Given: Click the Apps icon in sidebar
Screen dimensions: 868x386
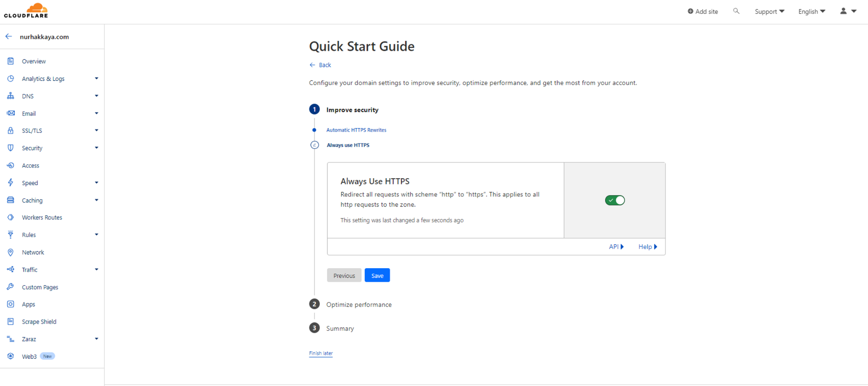Looking at the screenshot, I should [10, 304].
